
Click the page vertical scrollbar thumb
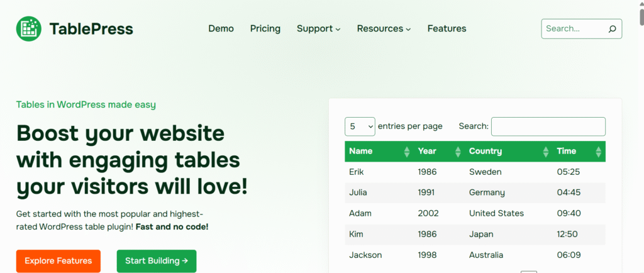coord(641,17)
